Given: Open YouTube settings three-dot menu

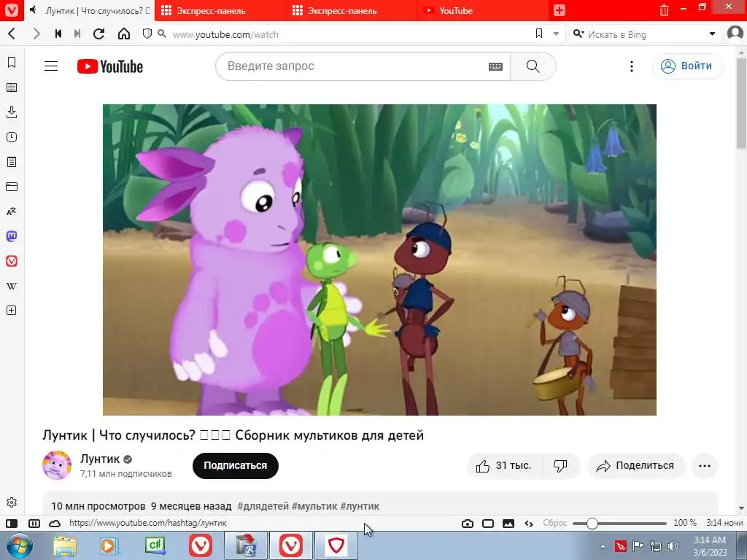Looking at the screenshot, I should [x=632, y=66].
